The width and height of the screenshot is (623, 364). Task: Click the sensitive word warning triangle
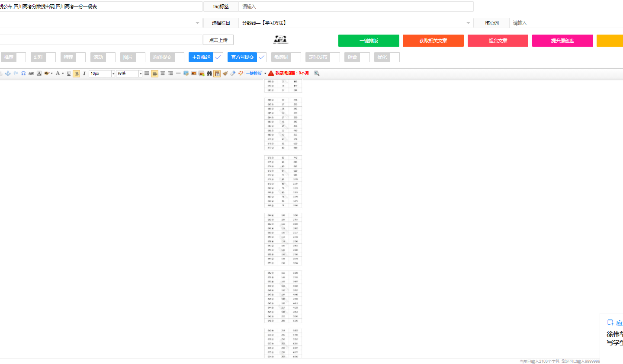(271, 73)
